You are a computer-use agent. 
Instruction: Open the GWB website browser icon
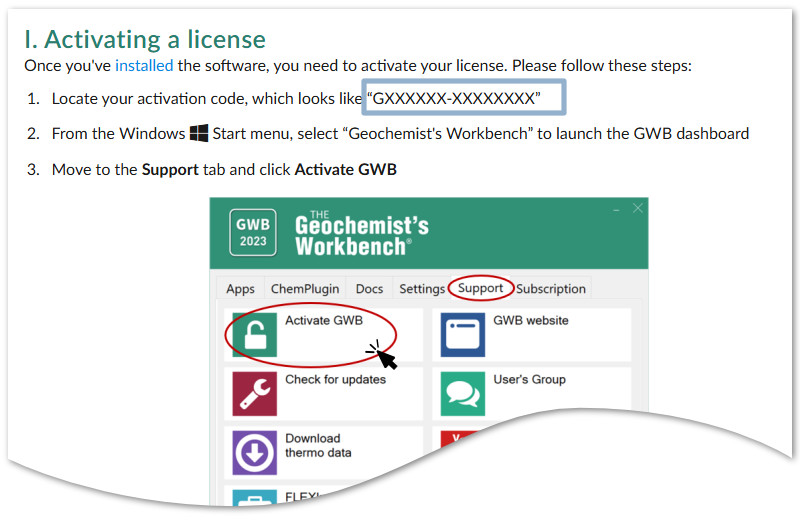[463, 335]
